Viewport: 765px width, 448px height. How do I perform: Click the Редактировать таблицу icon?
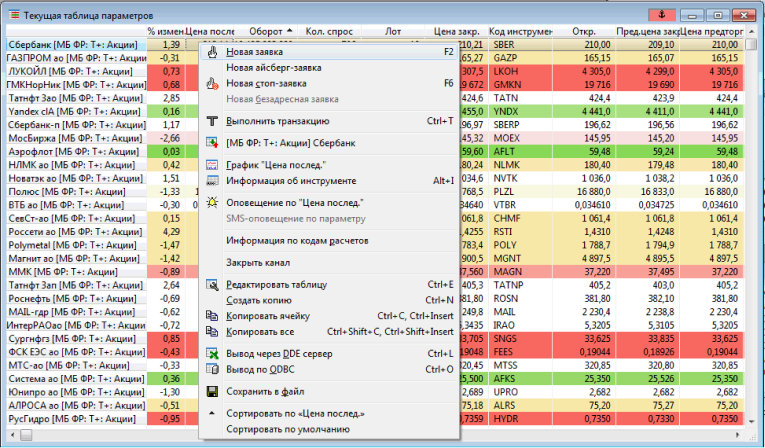[x=211, y=285]
